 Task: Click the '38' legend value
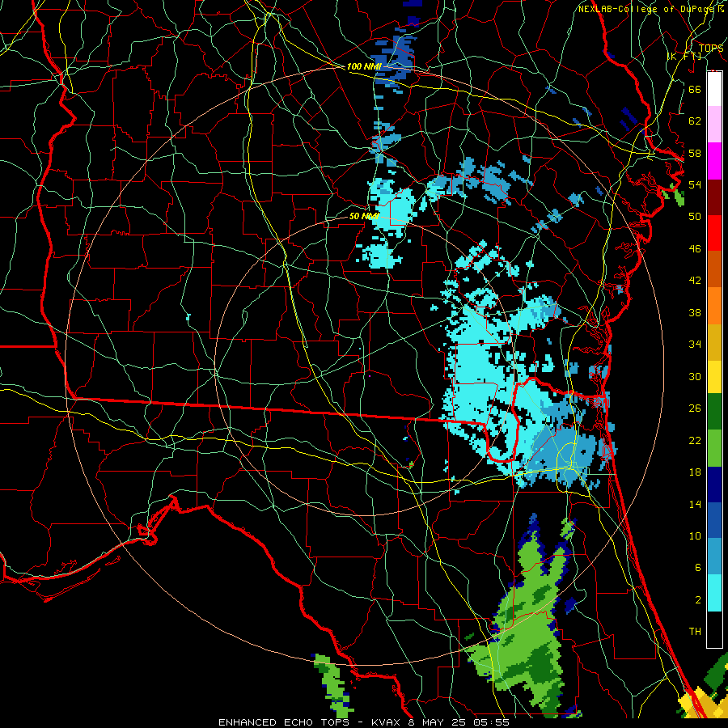point(695,312)
